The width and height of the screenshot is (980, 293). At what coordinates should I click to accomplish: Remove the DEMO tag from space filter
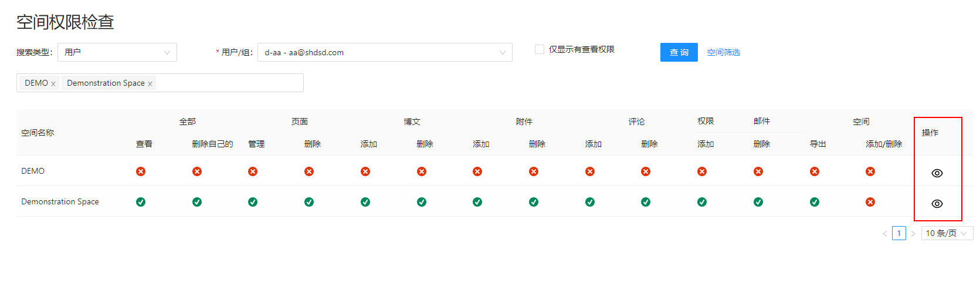pos(53,84)
